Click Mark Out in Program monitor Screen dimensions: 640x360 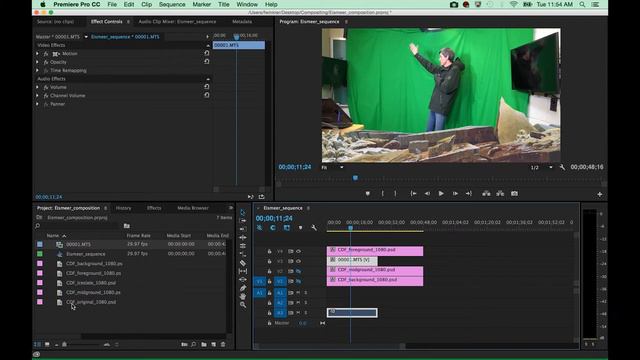tap(395, 193)
